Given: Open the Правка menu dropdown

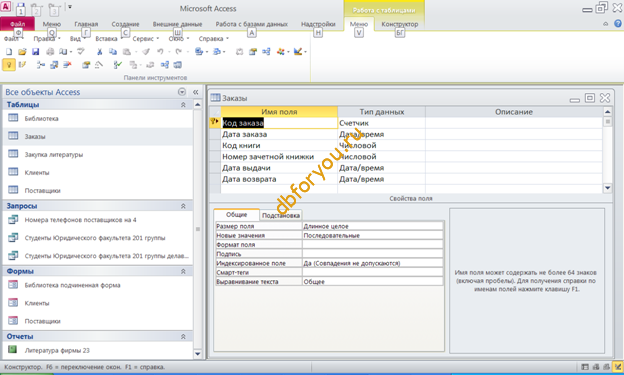Looking at the screenshot, I should click(x=47, y=39).
